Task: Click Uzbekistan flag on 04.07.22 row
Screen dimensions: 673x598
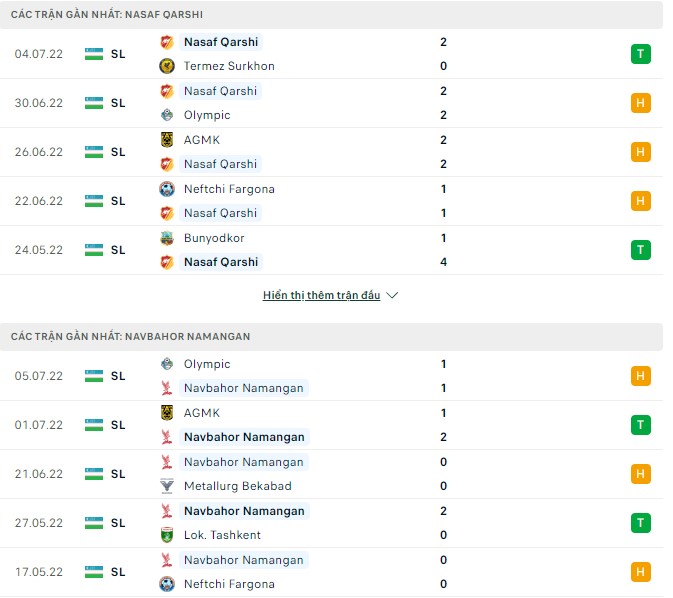Action: point(94,54)
